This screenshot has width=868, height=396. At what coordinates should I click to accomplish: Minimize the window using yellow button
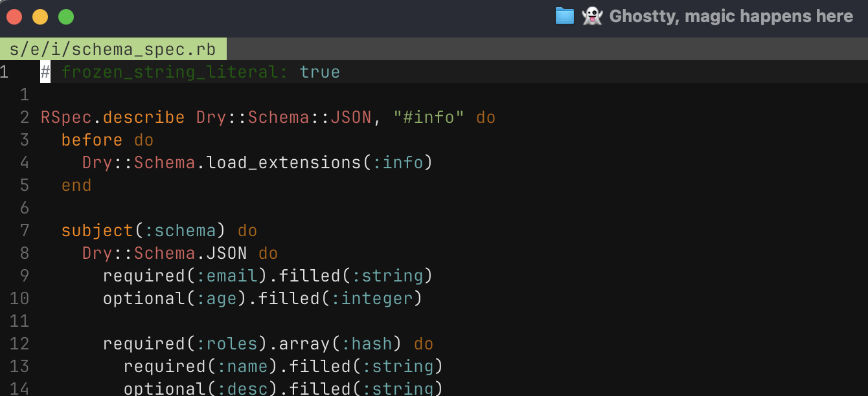pos(40,17)
